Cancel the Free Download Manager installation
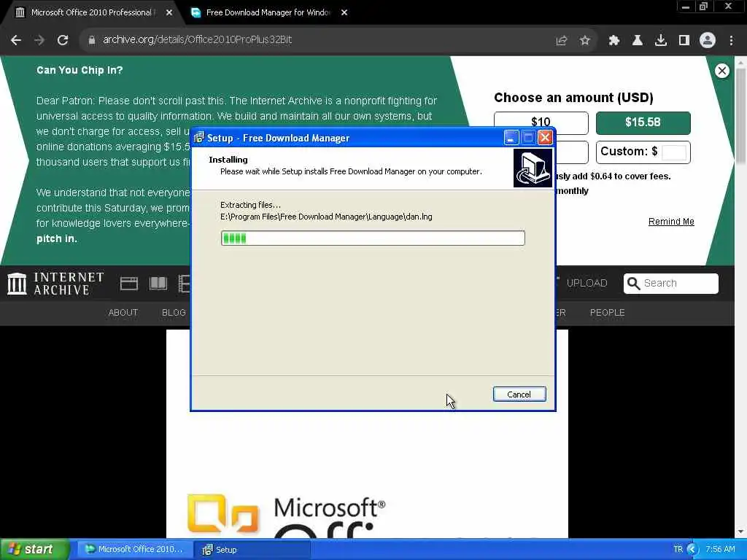Viewport: 747px width, 560px height. click(519, 394)
